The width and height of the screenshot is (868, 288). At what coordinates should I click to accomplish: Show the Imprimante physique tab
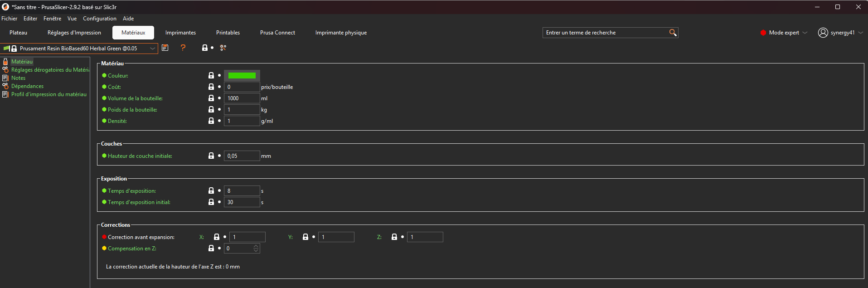[x=341, y=33]
